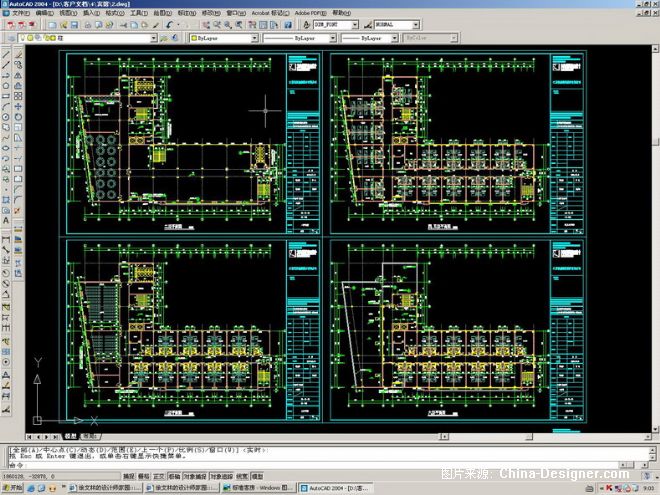The width and height of the screenshot is (660, 495).
Task: Open the 视图 View menu
Action: [x=68, y=13]
